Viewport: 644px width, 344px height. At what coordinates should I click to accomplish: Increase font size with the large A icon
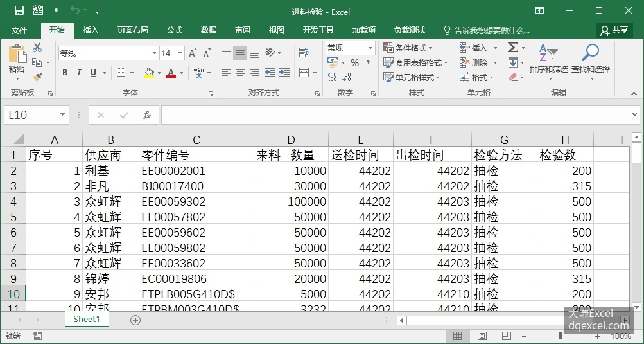[x=192, y=53]
